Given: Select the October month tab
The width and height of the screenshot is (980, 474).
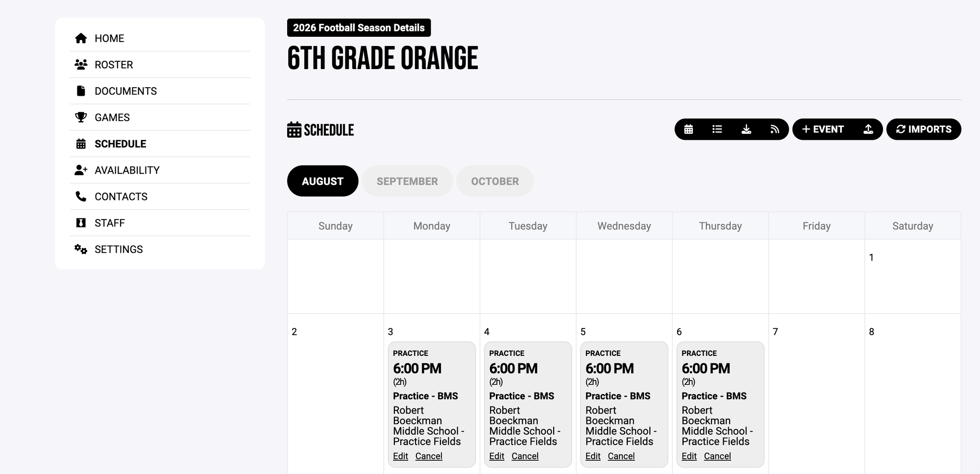Looking at the screenshot, I should coord(495,181).
